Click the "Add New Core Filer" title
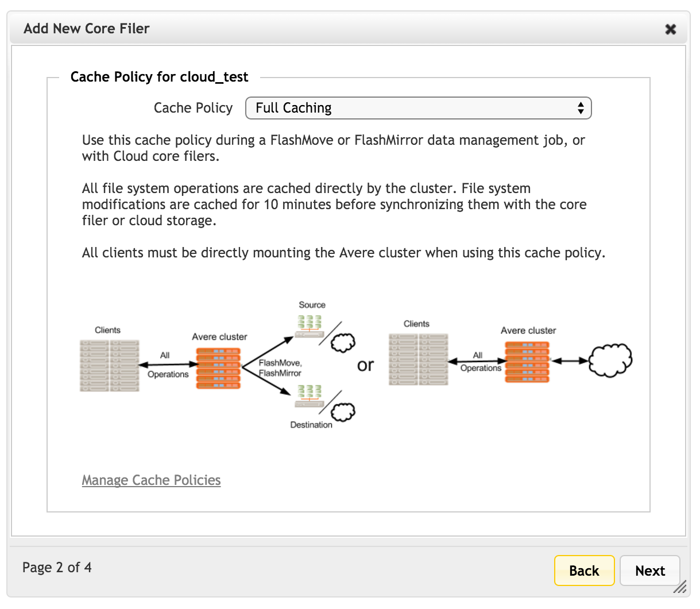The height and width of the screenshot is (609, 700). coord(87,29)
